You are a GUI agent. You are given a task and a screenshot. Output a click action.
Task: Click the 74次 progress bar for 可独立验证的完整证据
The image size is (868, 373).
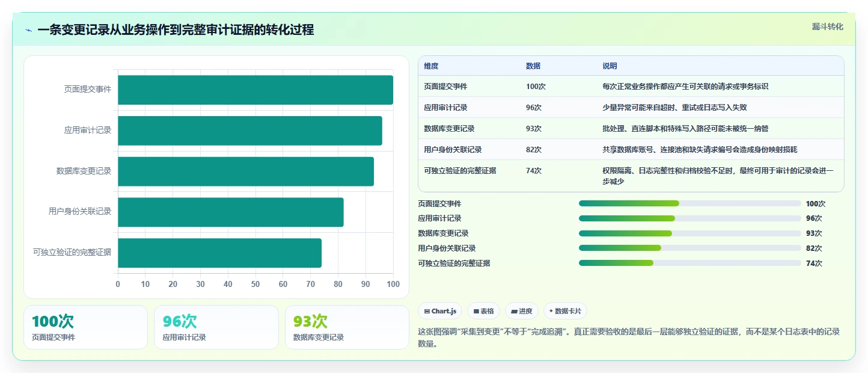(689, 263)
